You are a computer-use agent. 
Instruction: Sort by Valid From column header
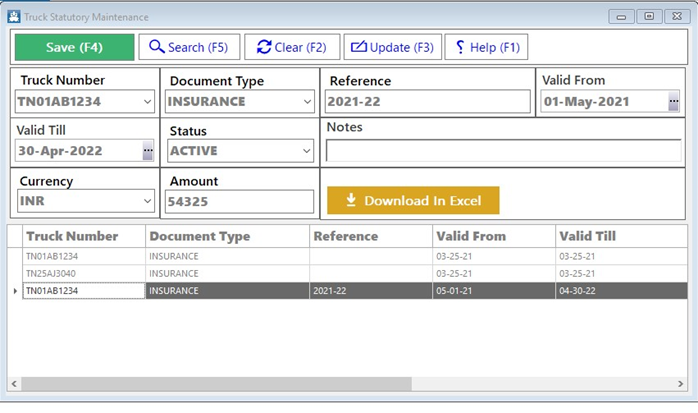coord(494,236)
